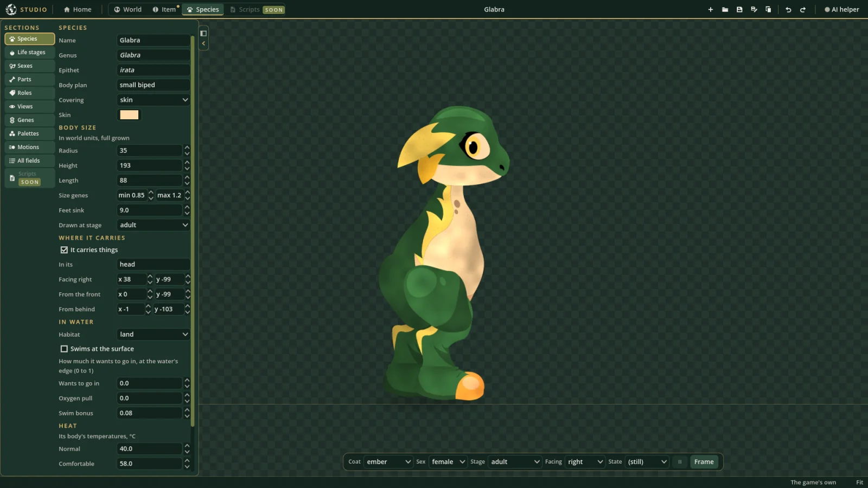Click the Height field showing 193
This screenshot has height=488, width=868.
tap(149, 165)
